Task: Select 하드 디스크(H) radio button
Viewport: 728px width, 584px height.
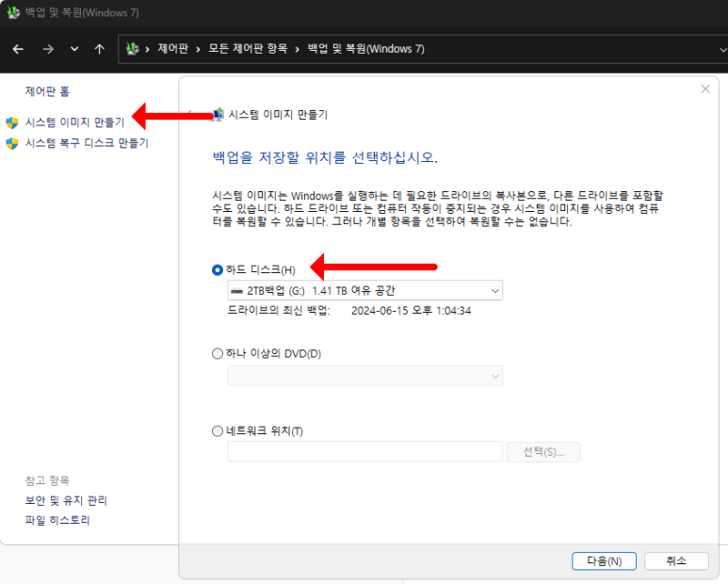Action: pyautogui.click(x=218, y=269)
